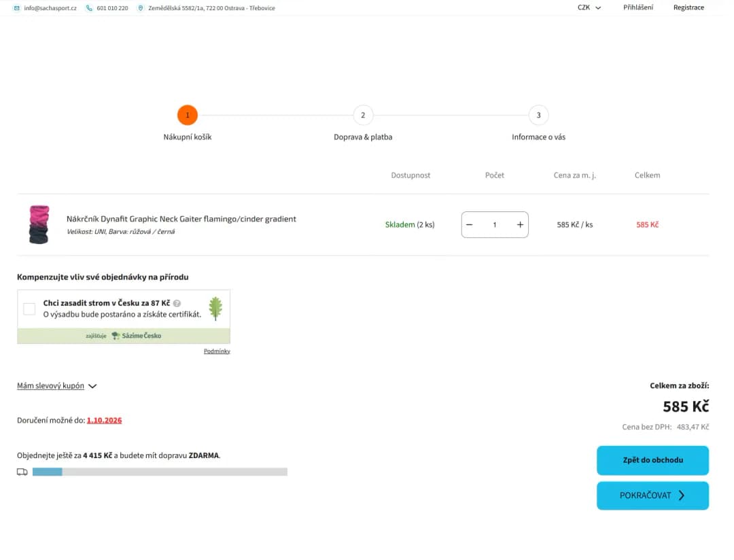Click the price without VAT '483,47 Kč'

693,427
